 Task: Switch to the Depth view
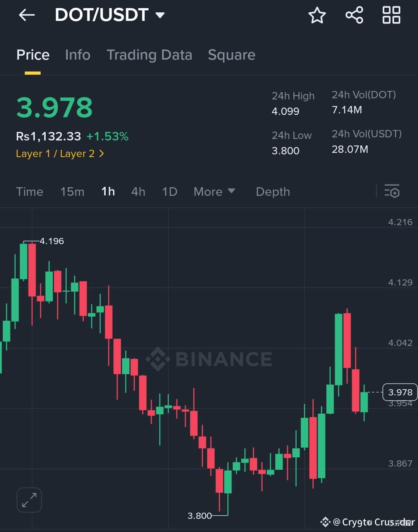(273, 192)
